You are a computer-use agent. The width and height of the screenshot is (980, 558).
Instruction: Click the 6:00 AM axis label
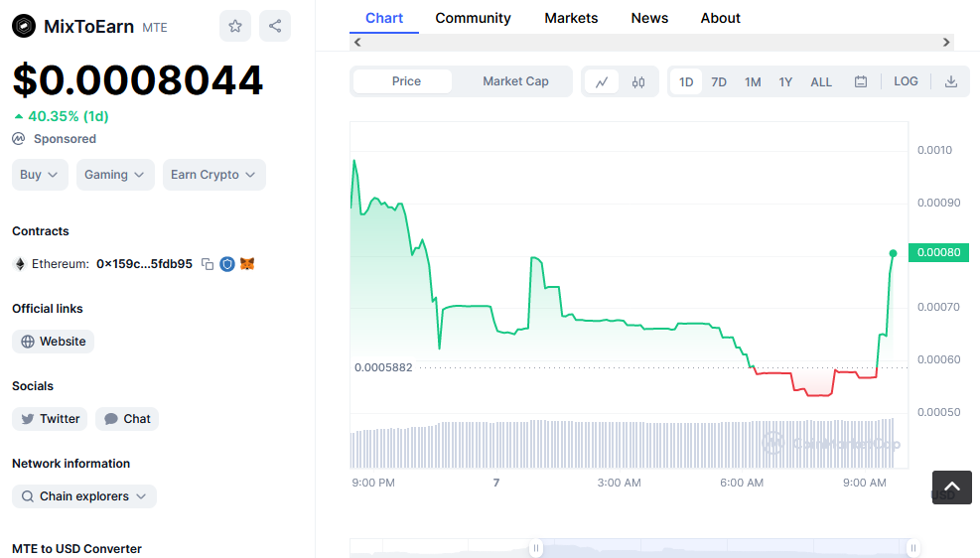pyautogui.click(x=742, y=483)
